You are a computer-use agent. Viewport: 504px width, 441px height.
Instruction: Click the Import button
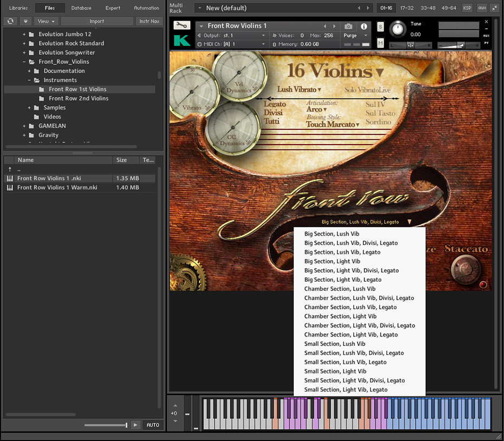[97, 21]
